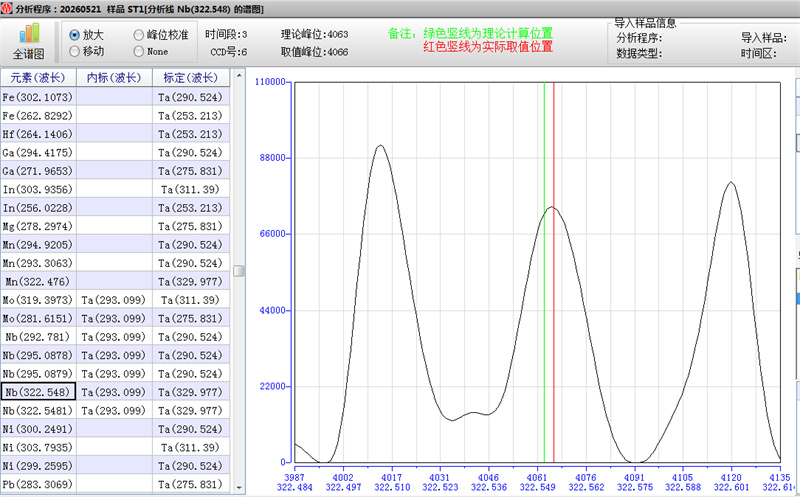Click the 分析程序 field in import info
This screenshot has height=497, width=800.
639,38
